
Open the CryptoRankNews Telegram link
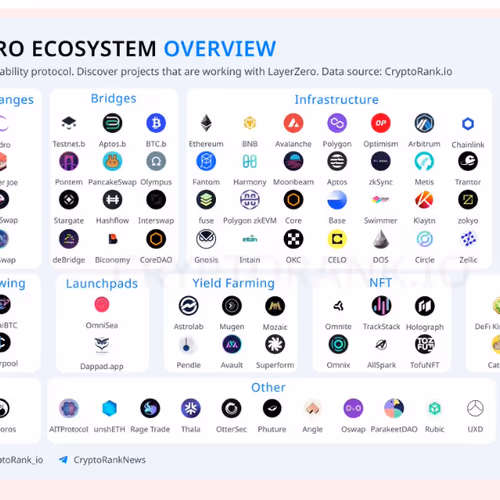102,460
